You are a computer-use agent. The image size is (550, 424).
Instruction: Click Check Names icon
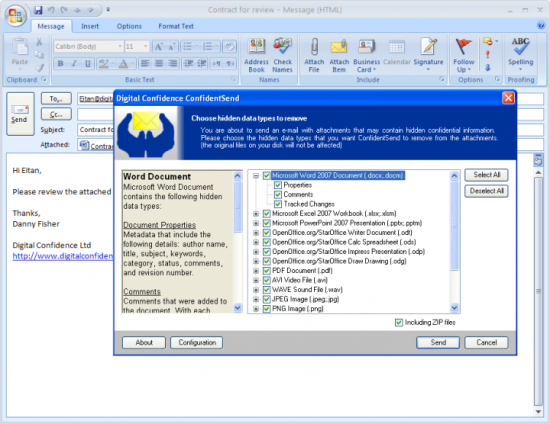pos(282,47)
